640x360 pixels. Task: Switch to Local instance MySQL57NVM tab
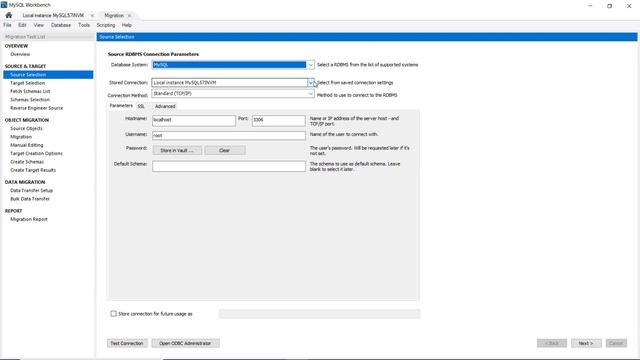click(53, 16)
